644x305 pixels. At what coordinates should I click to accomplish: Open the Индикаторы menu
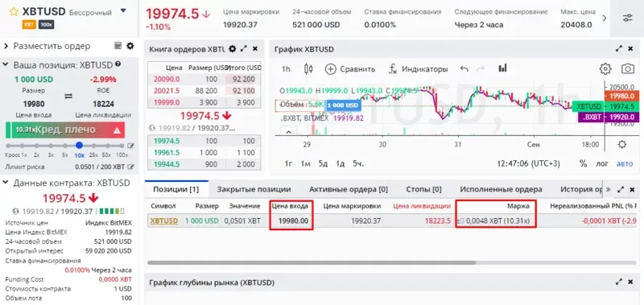point(418,69)
